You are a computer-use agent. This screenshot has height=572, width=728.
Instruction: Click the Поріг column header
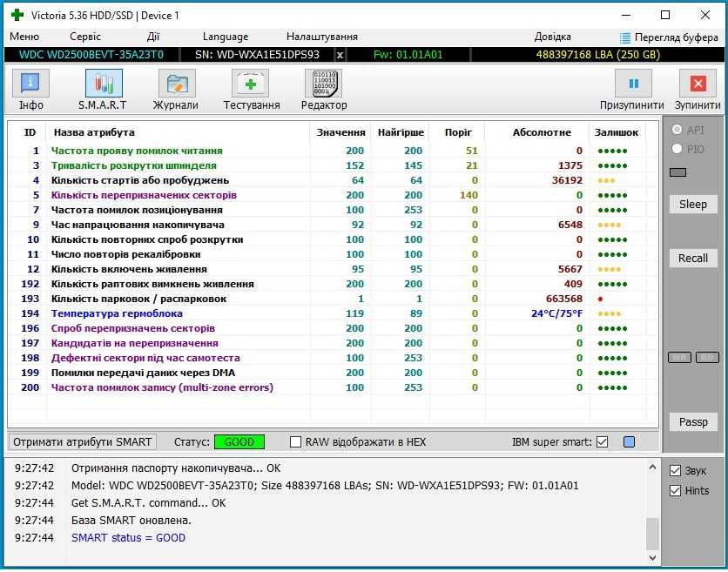coord(458,132)
